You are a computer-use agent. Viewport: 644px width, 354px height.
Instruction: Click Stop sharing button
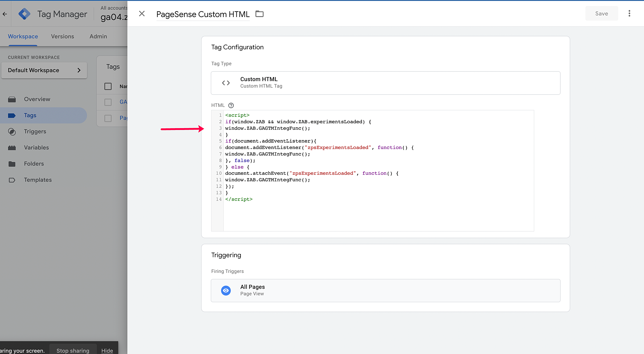pyautogui.click(x=73, y=350)
